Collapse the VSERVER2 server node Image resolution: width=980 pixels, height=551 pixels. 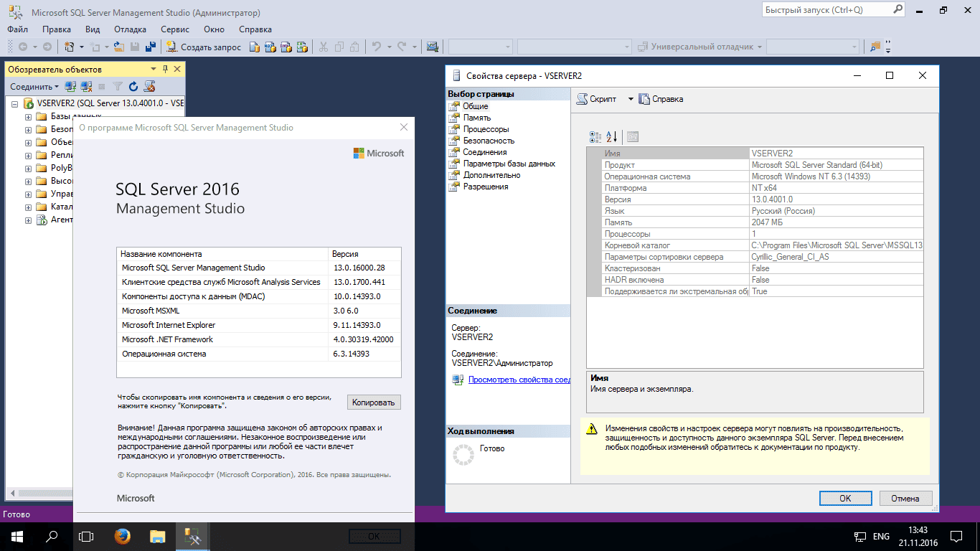coord(15,103)
